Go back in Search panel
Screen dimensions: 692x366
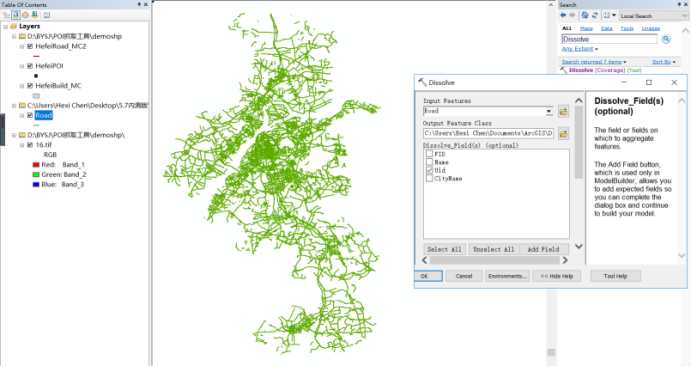pos(564,15)
